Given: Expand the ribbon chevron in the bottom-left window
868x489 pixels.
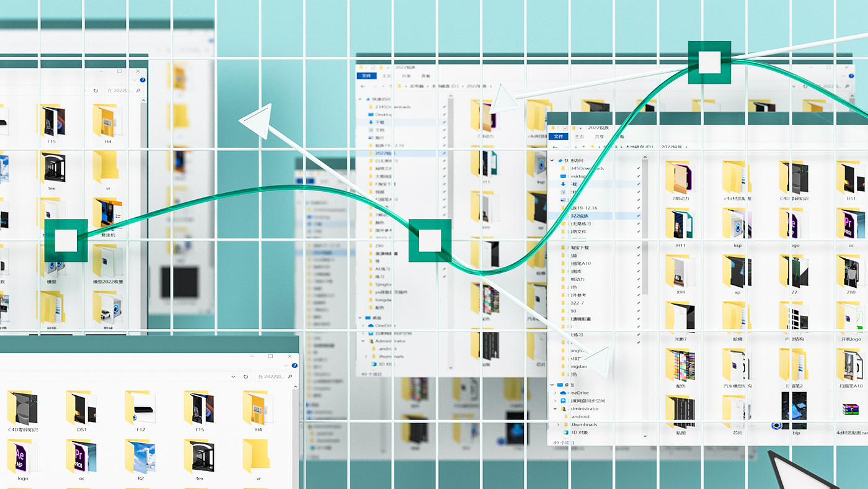Looking at the screenshot, I should pos(286,365).
